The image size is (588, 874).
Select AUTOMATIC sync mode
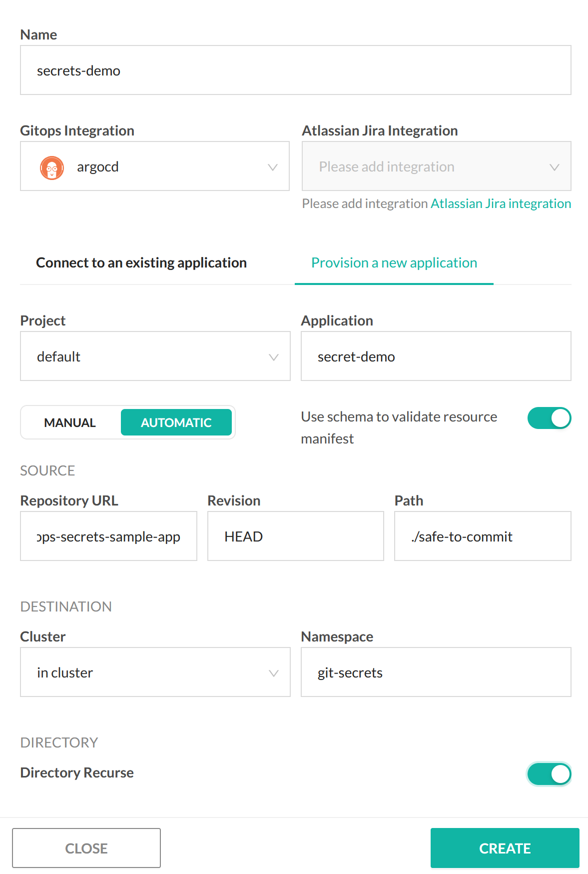[176, 422]
